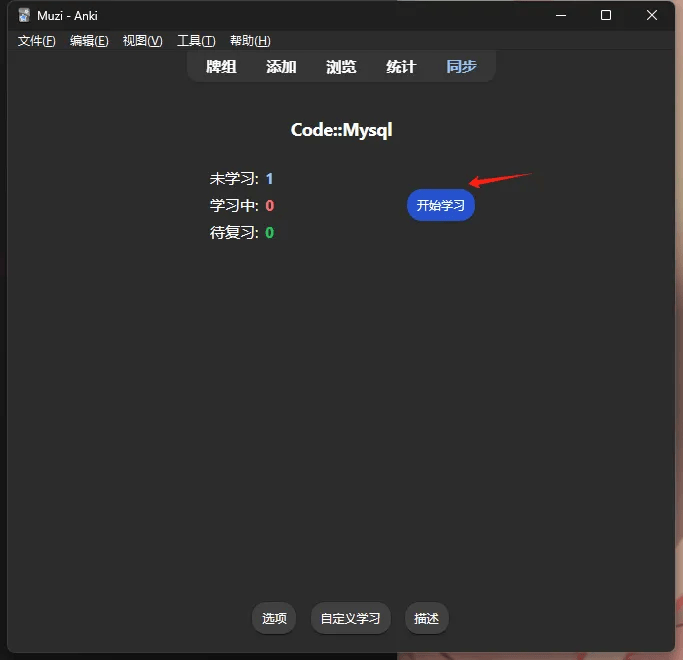Click the 学习中 label

[x=234, y=206]
